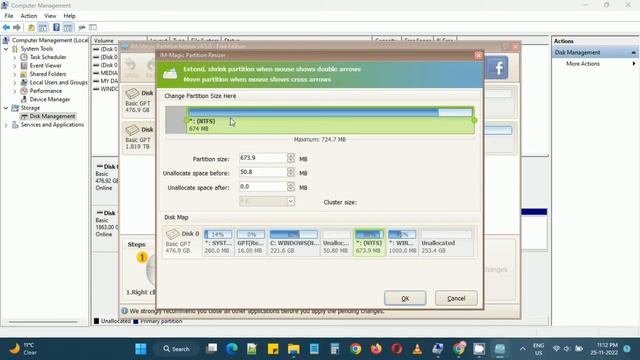Open Microsoft Edge from the taskbar
Image resolution: width=640 pixels, height=360 pixels.
232,349
